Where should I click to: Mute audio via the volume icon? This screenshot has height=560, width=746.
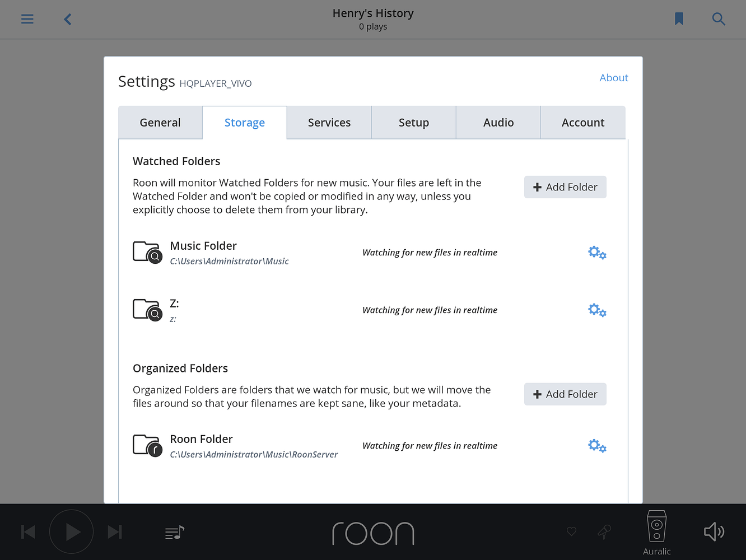click(714, 531)
